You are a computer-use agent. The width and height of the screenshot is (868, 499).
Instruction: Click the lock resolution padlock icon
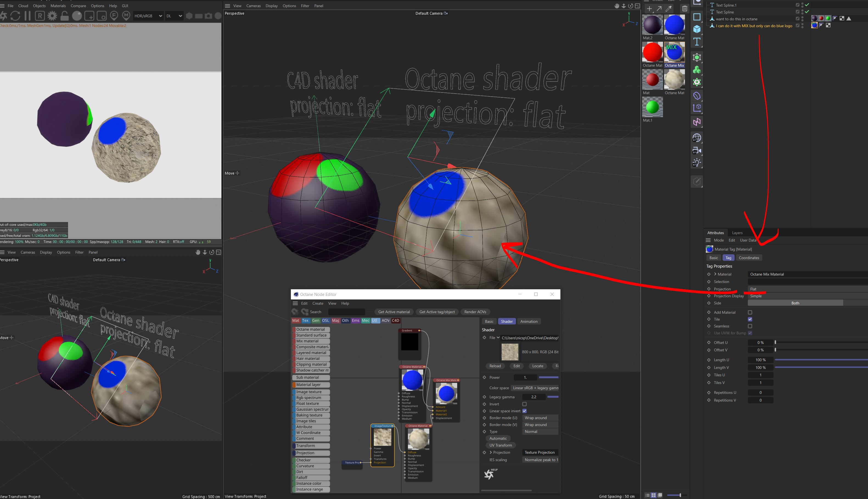pos(64,16)
